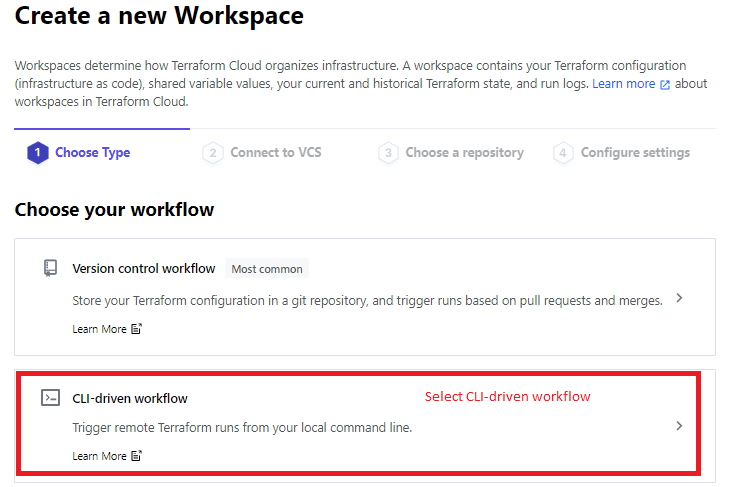Select the Choose a repository step
This screenshot has width=731, height=487.
464,153
